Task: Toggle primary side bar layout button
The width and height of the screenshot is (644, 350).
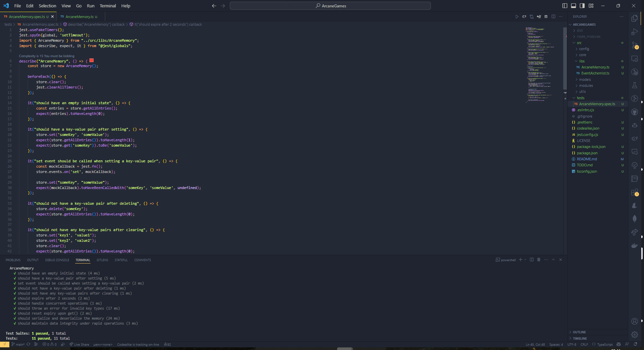Action: point(565,6)
